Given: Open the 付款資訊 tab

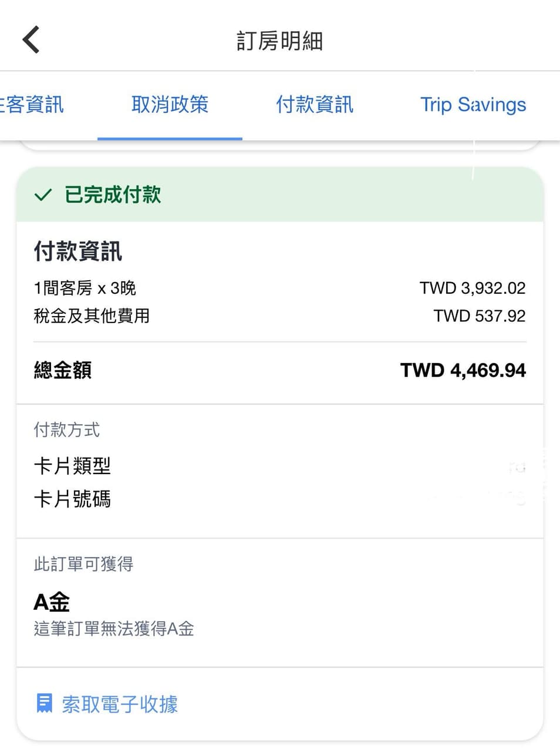Looking at the screenshot, I should click(x=315, y=105).
